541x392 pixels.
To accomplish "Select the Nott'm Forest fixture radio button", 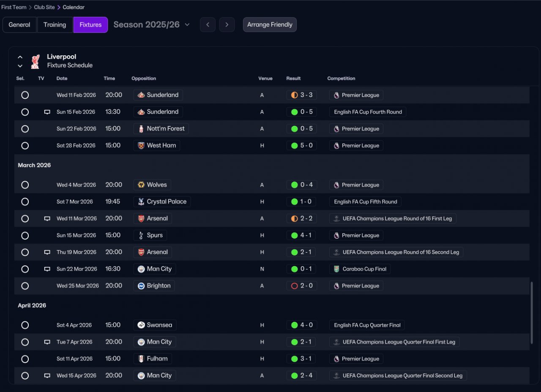I will (x=25, y=129).
